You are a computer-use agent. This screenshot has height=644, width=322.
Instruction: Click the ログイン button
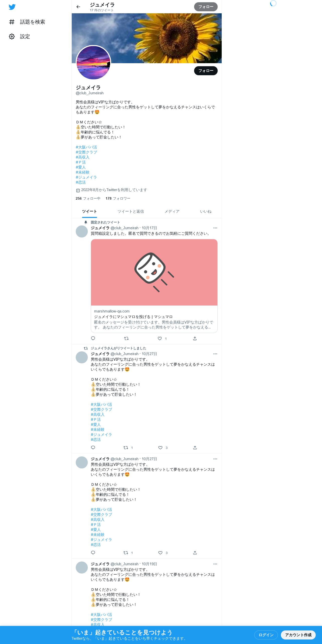coord(266,635)
